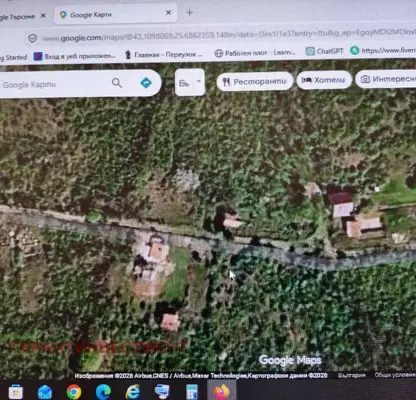Select the Интересни places chip

tap(386, 79)
